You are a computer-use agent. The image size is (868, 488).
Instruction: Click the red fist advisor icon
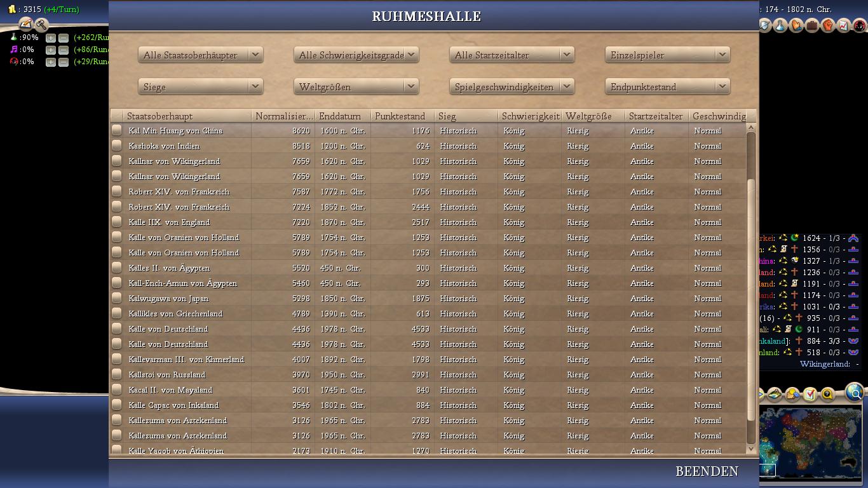click(x=827, y=25)
